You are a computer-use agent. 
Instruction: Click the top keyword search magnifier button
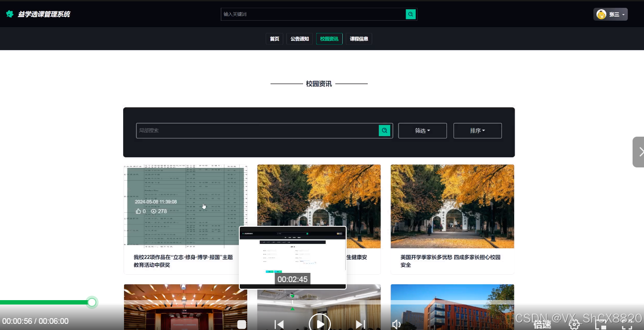(411, 14)
